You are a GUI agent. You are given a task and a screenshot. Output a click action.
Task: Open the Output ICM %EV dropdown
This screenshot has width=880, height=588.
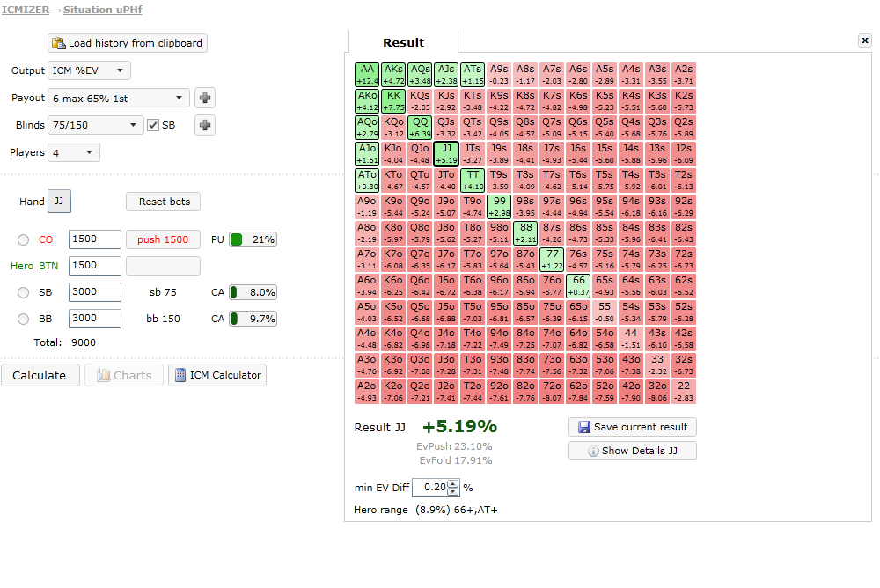[89, 70]
